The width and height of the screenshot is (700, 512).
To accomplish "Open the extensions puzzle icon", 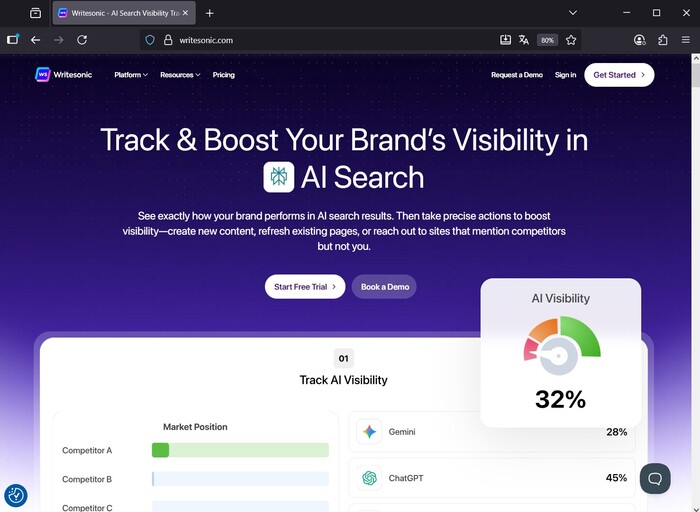I will click(663, 40).
